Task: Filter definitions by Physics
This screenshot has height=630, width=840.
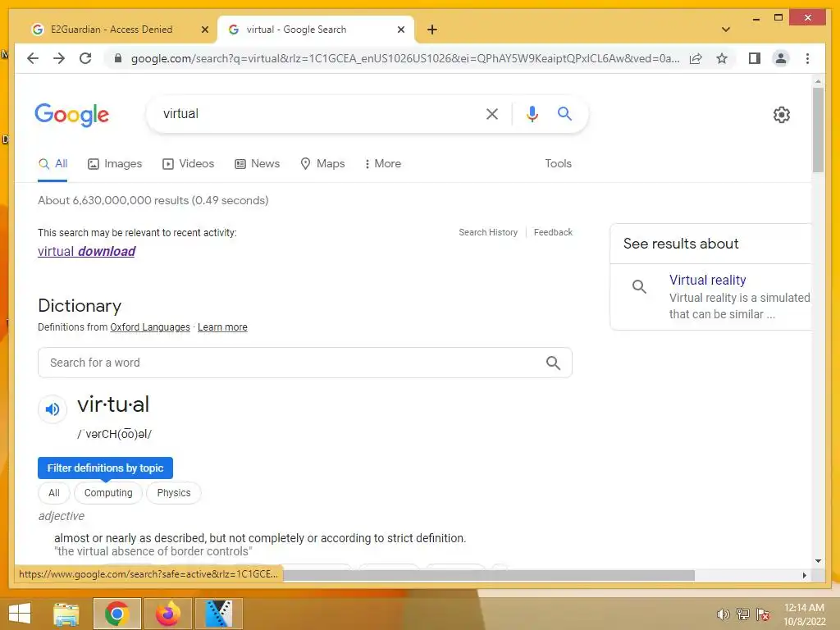Action: pyautogui.click(x=174, y=493)
